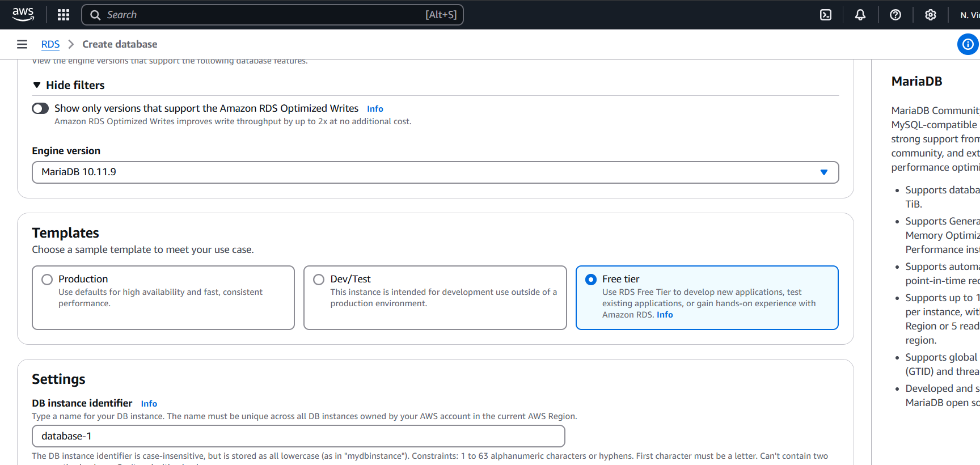Toggle the blue info panel icon
This screenshot has width=980, height=465.
[968, 44]
